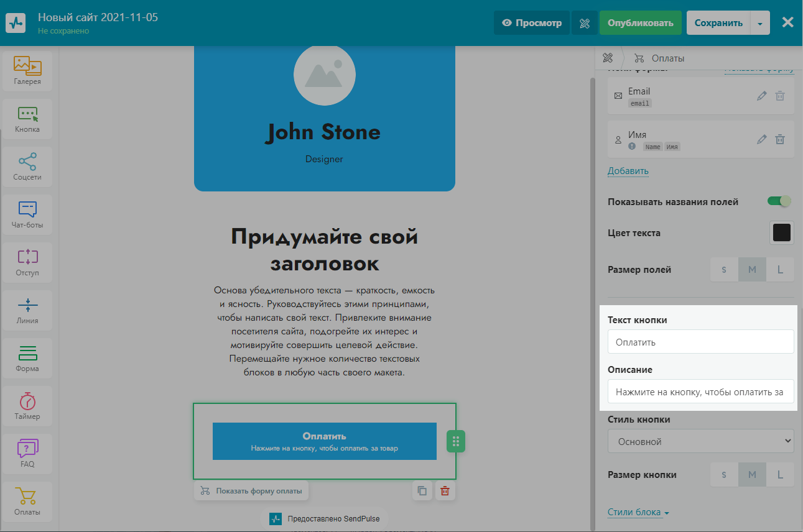803x532 pixels.
Task: Open Стиль кнопки dropdown
Action: pos(700,441)
